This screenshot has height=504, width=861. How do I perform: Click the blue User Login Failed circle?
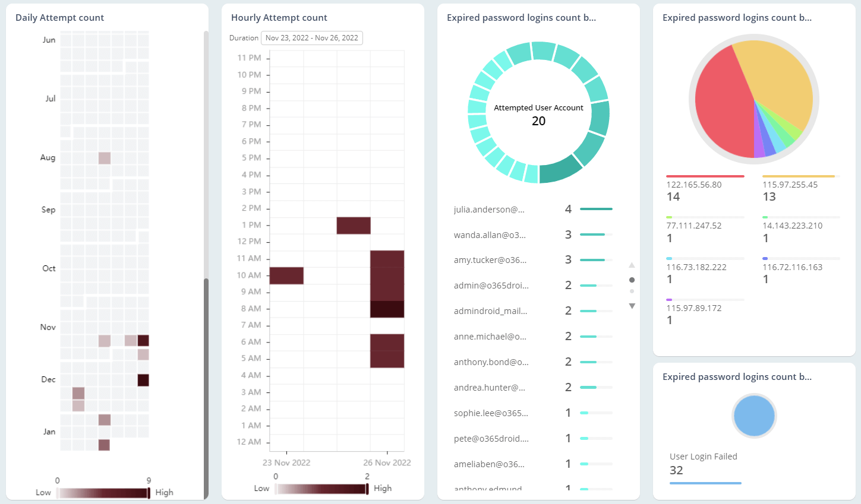[x=753, y=416]
